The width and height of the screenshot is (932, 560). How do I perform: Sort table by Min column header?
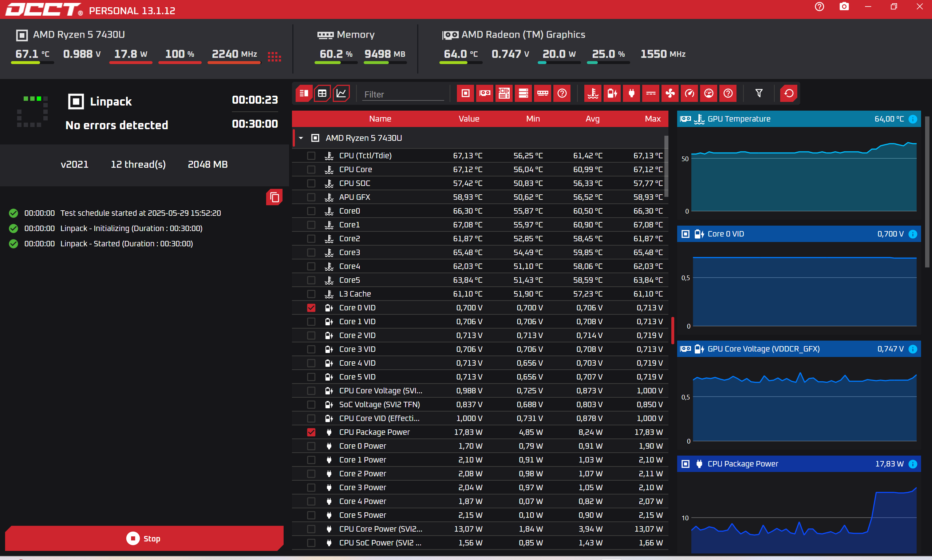tap(533, 119)
